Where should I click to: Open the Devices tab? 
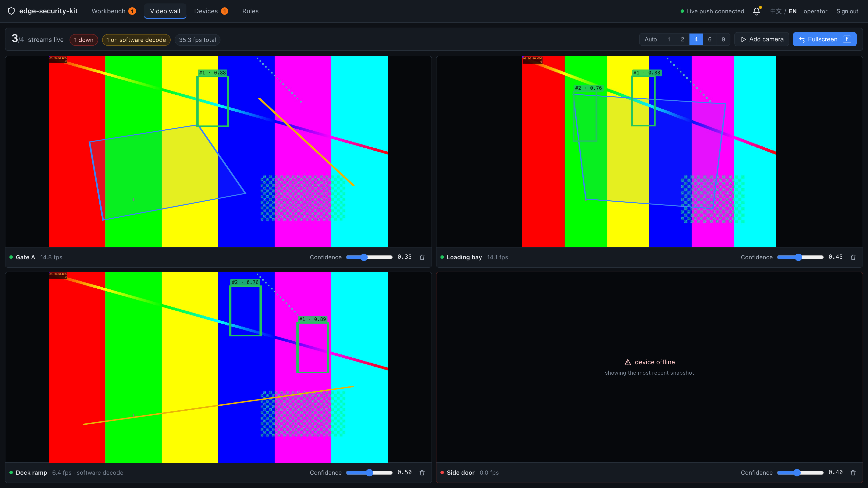click(211, 11)
